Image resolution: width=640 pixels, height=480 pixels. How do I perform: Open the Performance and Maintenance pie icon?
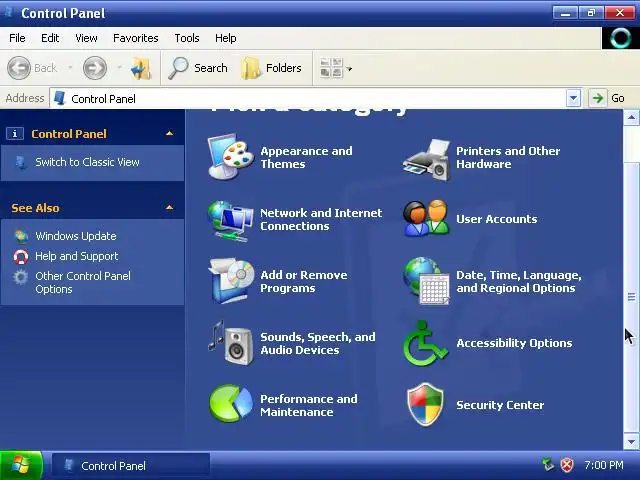pos(231,404)
